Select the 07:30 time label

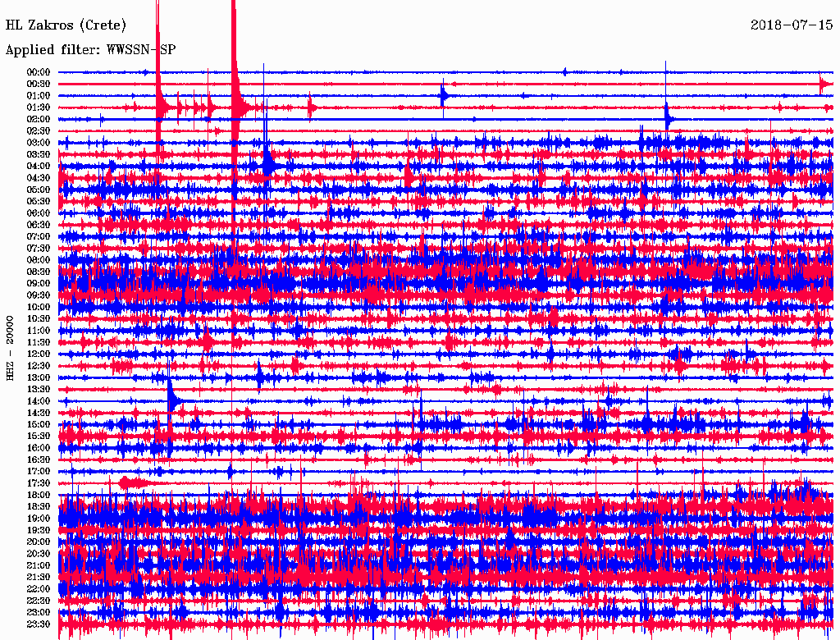coord(39,249)
